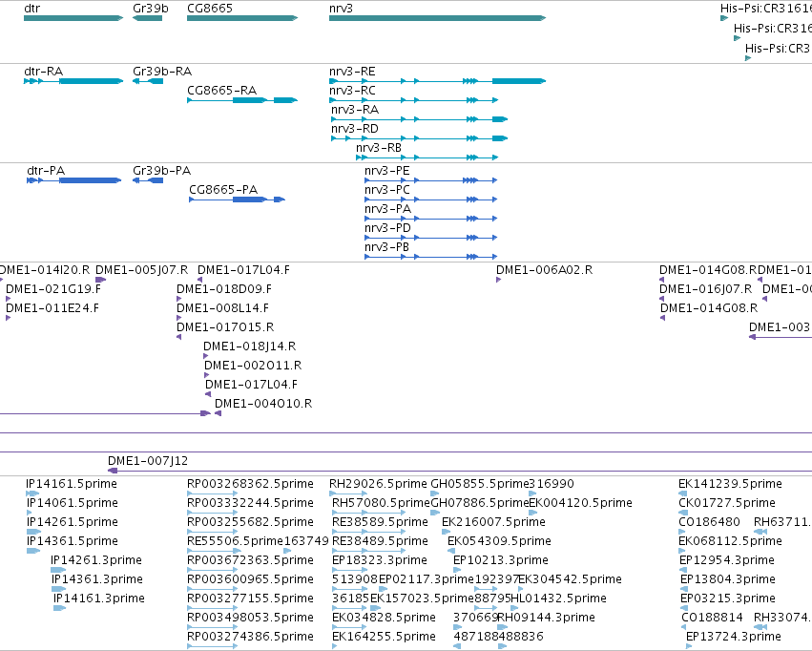Click the RP003672363.5prime label
Screen dimensions: 812x651
(251, 560)
